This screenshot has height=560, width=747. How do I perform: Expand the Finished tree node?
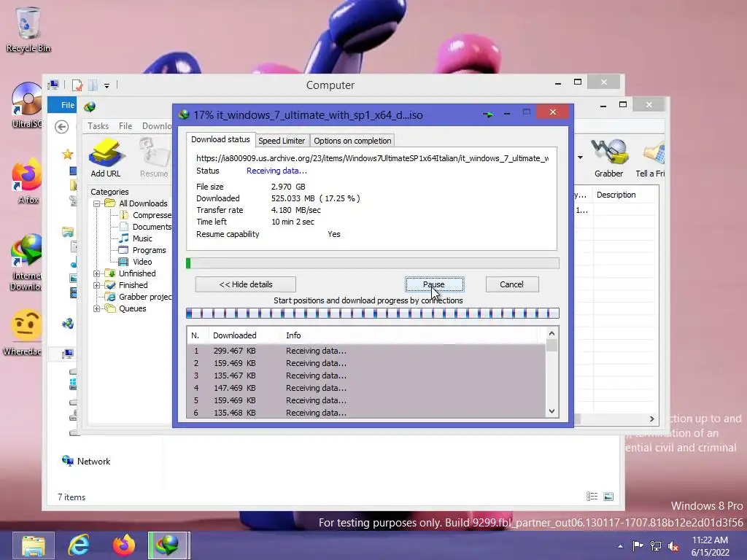click(x=97, y=285)
